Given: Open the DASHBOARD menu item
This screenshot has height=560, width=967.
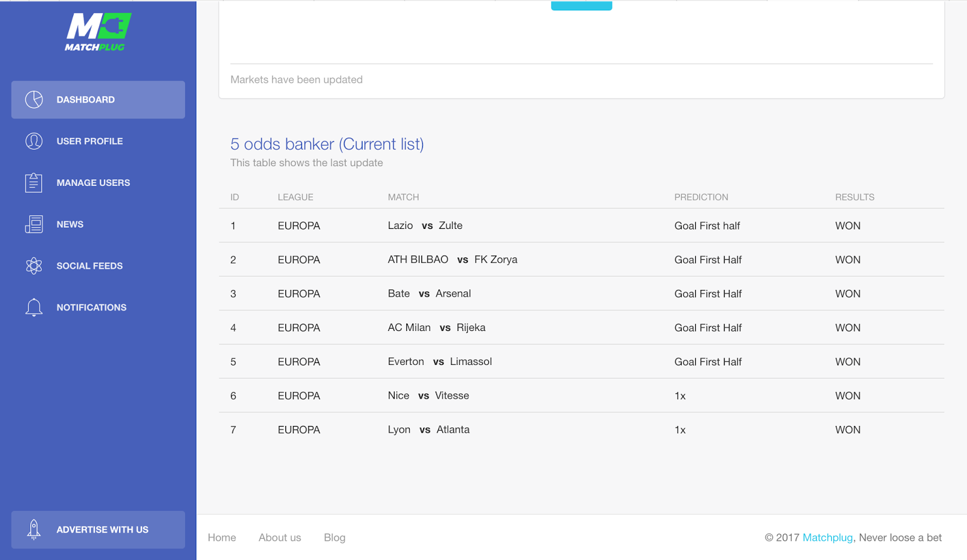Looking at the screenshot, I should point(98,100).
